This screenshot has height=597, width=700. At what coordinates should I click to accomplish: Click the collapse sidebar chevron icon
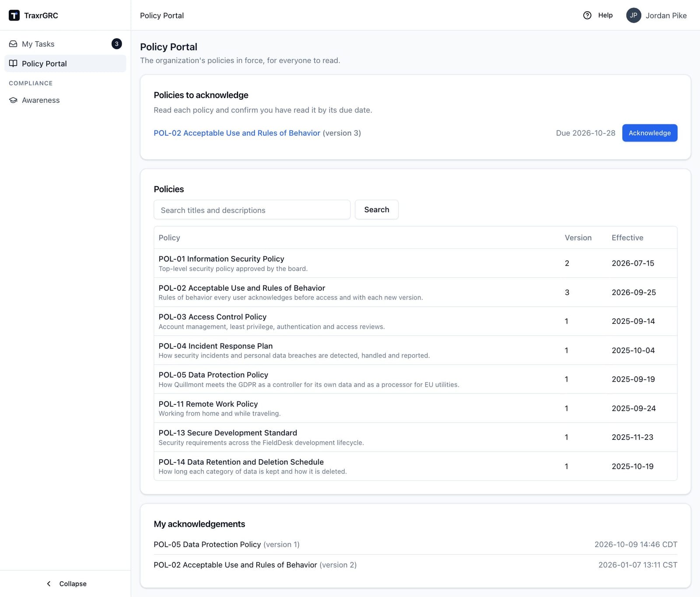pyautogui.click(x=49, y=583)
